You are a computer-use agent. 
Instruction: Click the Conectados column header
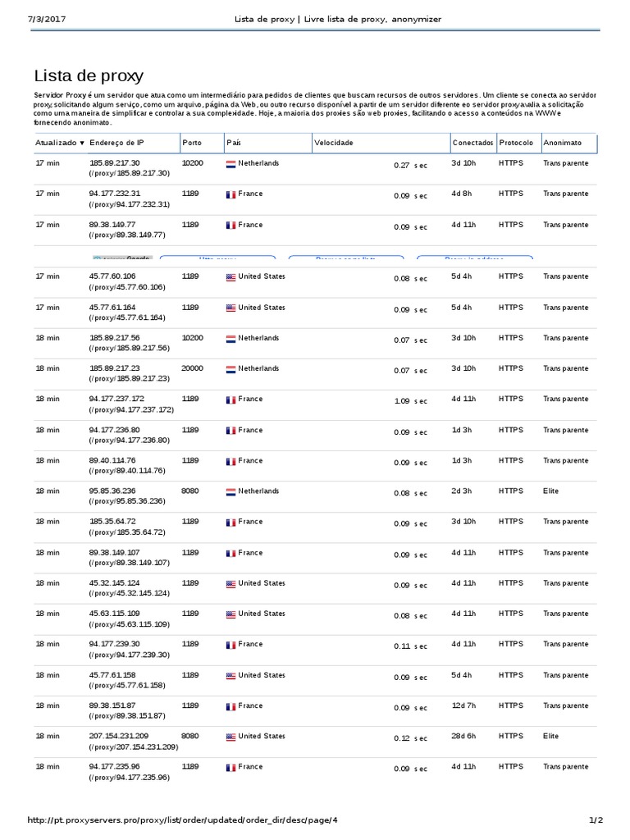pos(473,143)
